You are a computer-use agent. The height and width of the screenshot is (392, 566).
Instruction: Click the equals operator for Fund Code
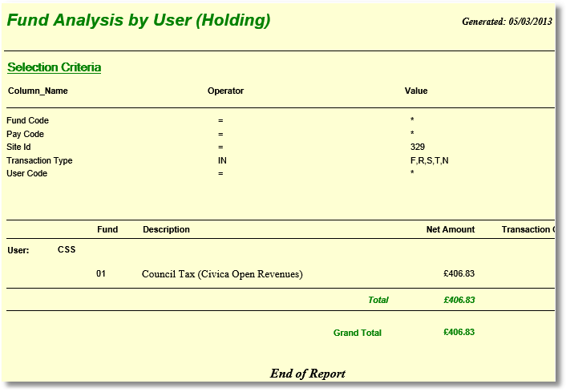(x=220, y=121)
